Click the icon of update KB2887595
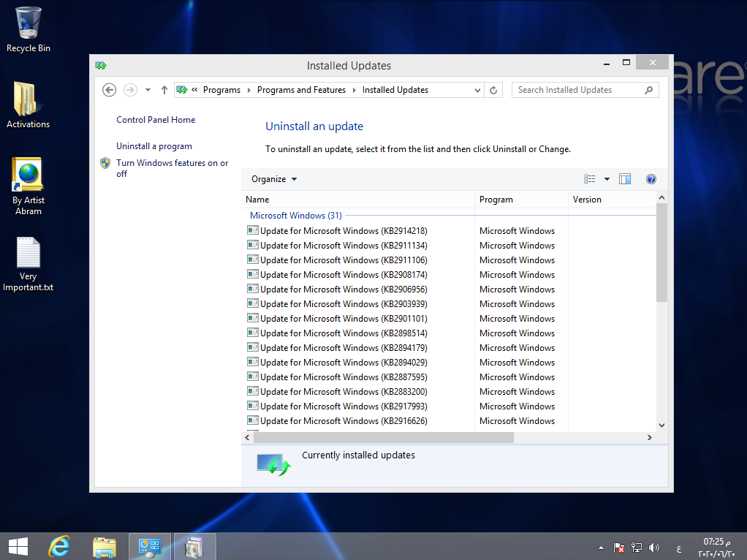 [x=252, y=377]
